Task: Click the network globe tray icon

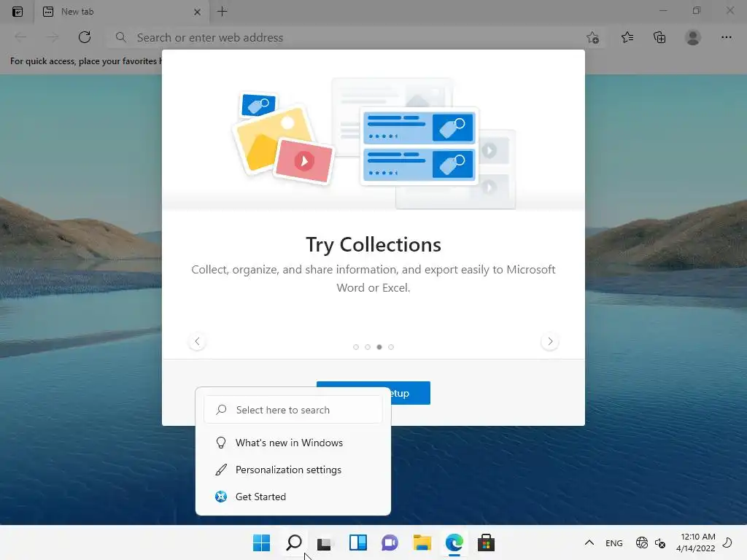Action: click(x=642, y=542)
